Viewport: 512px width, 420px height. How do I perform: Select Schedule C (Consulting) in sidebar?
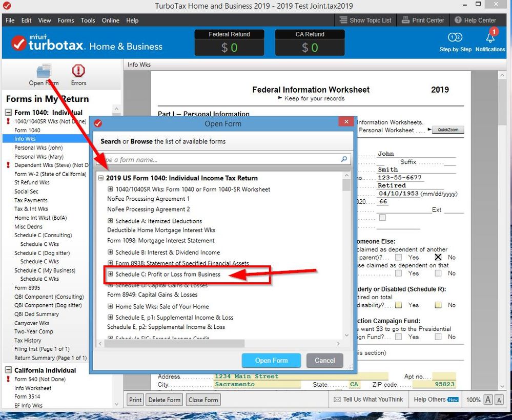(x=43, y=235)
